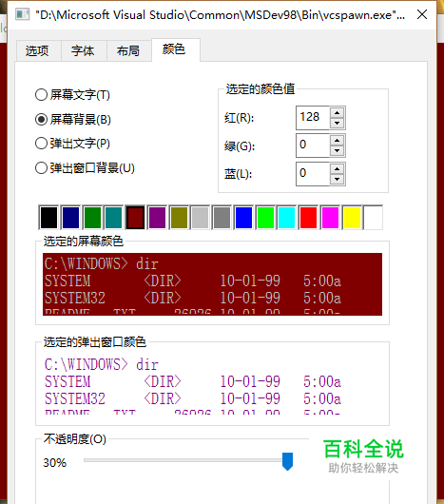Decrease the blue value with down arrow

coord(337,180)
